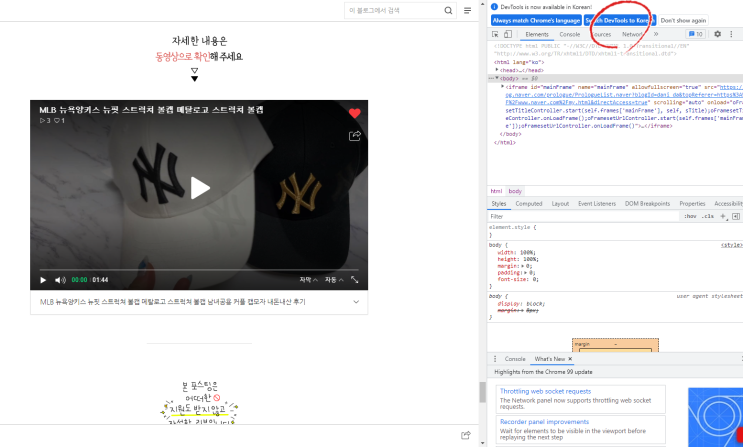This screenshot has width=743, height=447.
Task: Click the page vertical scrollbar thumb
Action: click(482, 392)
